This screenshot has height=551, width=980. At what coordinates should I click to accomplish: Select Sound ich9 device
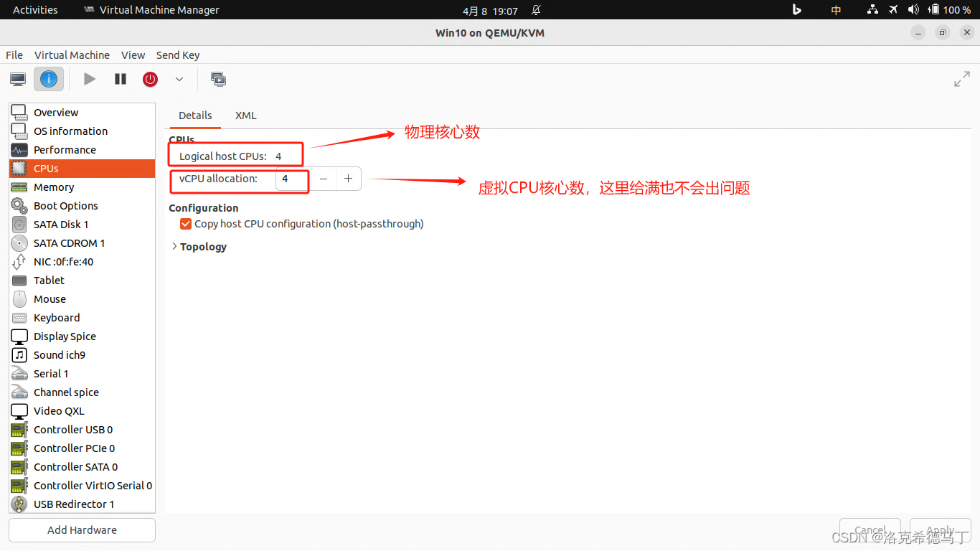tap(82, 355)
